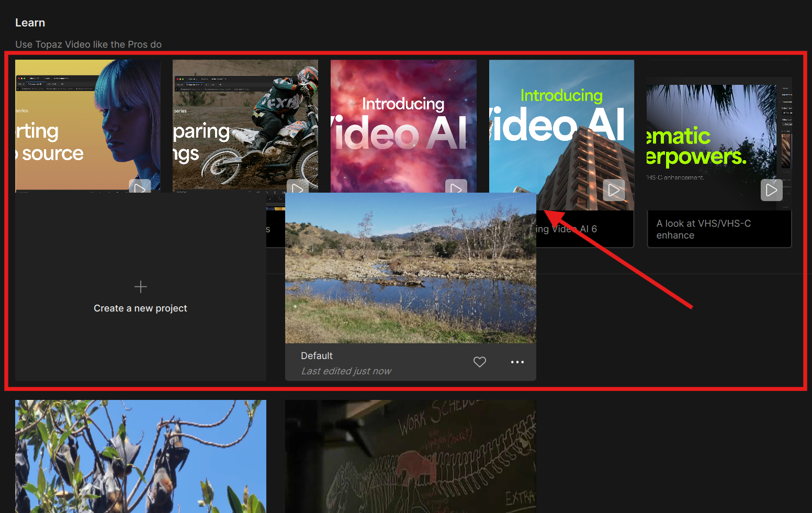This screenshot has width=812, height=513.
Task: Click the "Last edited just now" text
Action: tap(346, 371)
